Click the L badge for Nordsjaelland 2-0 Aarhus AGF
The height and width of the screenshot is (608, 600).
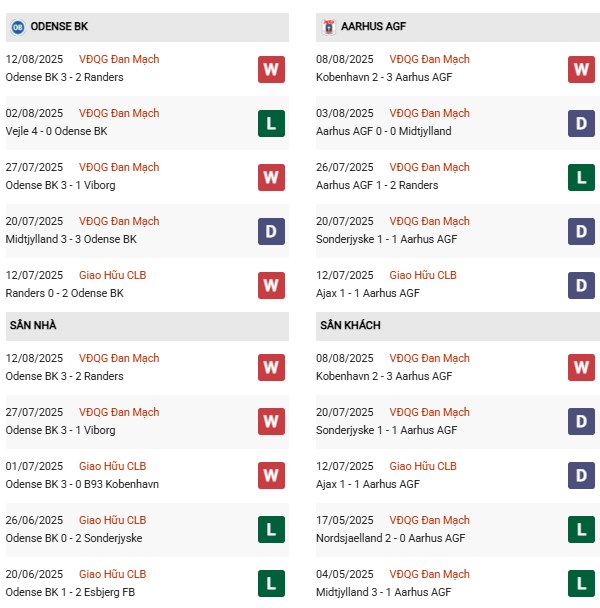coord(581,530)
